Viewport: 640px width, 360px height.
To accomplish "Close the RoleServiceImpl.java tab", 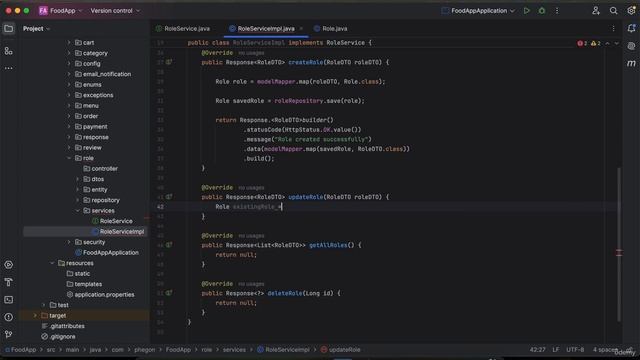I will pos(301,29).
